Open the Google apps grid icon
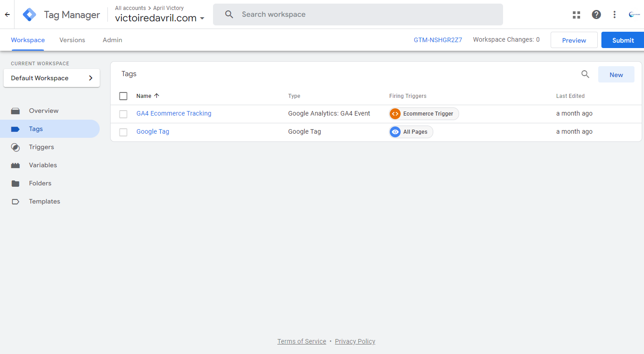The image size is (644, 354). pos(576,15)
